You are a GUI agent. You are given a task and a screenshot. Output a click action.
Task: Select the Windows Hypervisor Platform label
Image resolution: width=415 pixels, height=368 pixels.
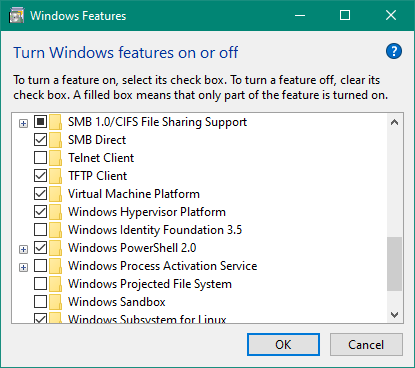coord(147,212)
